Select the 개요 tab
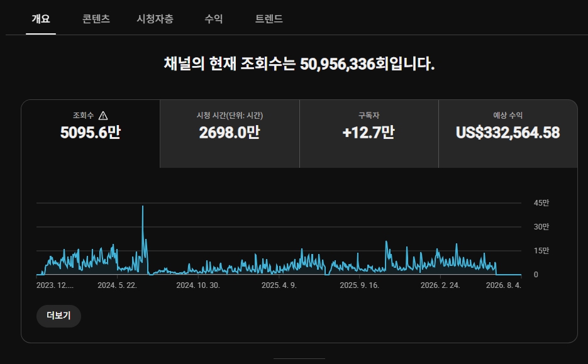The height and width of the screenshot is (364, 588). (41, 19)
